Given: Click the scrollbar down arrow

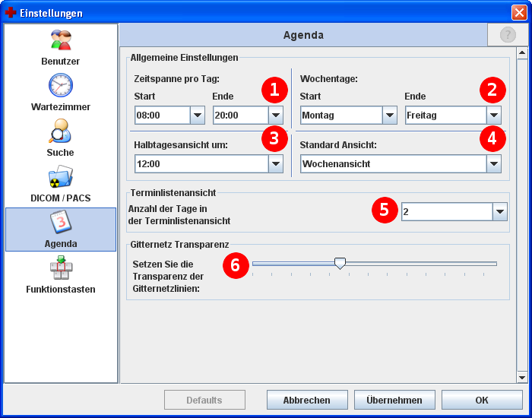Looking at the screenshot, I should [x=521, y=377].
